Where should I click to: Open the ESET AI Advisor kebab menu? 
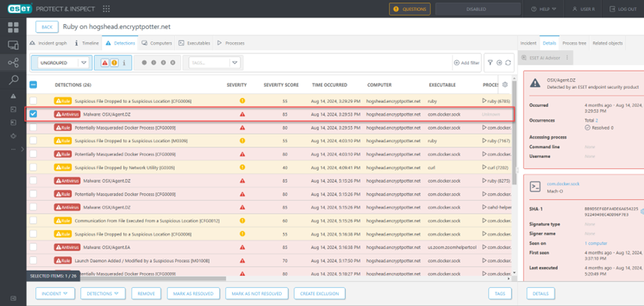click(x=567, y=57)
